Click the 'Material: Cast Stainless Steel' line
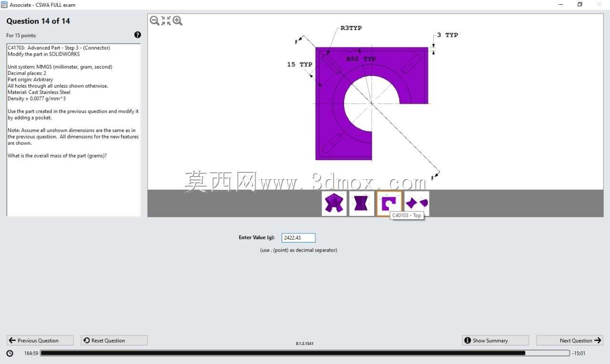610x364 pixels. 39,92
